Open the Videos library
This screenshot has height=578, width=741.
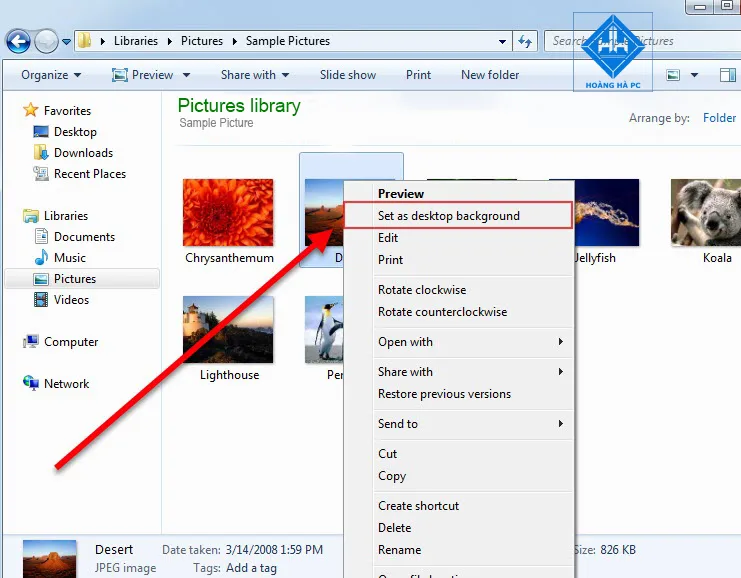pyautogui.click(x=71, y=300)
